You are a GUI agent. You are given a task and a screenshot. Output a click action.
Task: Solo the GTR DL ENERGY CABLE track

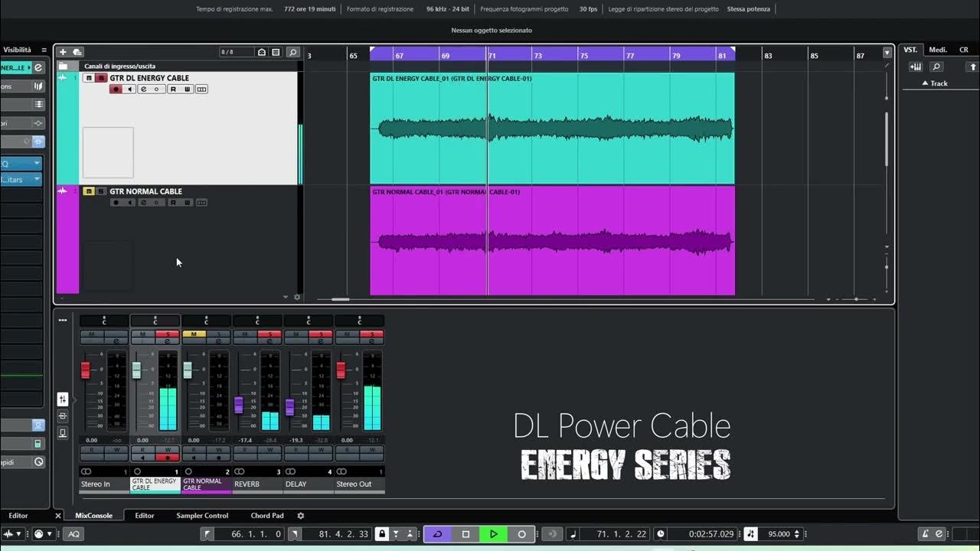(x=100, y=78)
